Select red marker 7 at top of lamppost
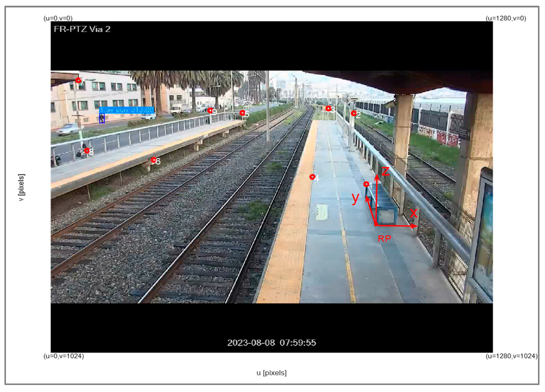 click(x=78, y=80)
